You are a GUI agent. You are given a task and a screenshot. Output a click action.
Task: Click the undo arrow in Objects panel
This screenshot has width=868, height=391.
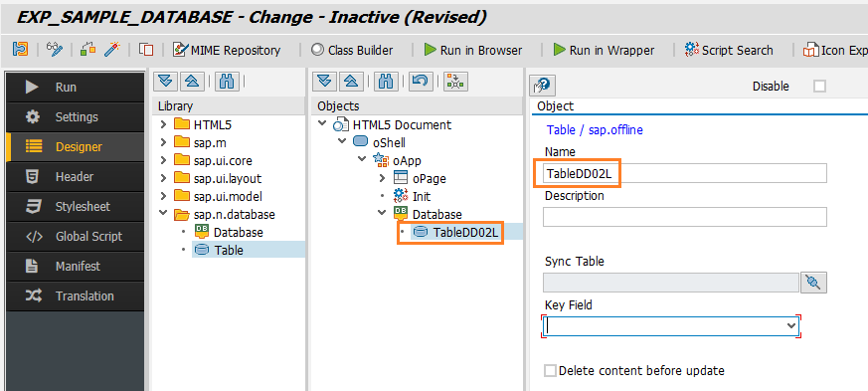(421, 82)
